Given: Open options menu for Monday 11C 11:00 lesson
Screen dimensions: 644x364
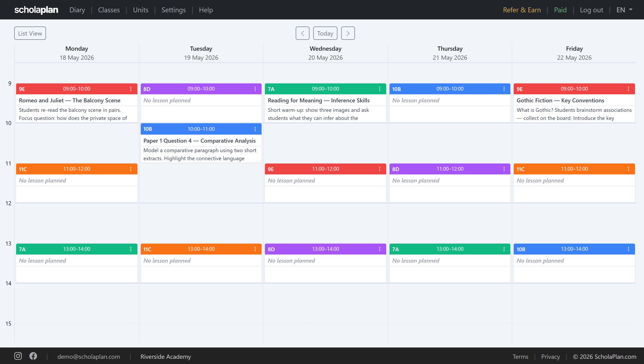Looking at the screenshot, I should (x=131, y=169).
